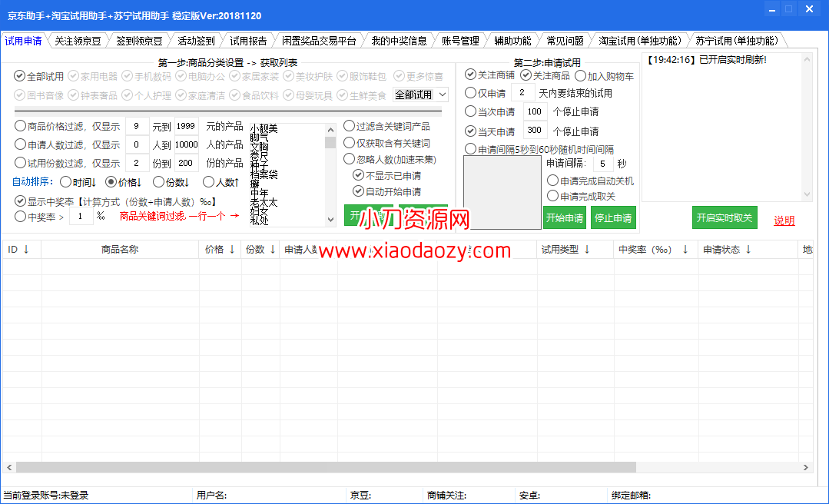The image size is (829, 504).
Task: Click the 开始申请 button
Action: click(565, 218)
